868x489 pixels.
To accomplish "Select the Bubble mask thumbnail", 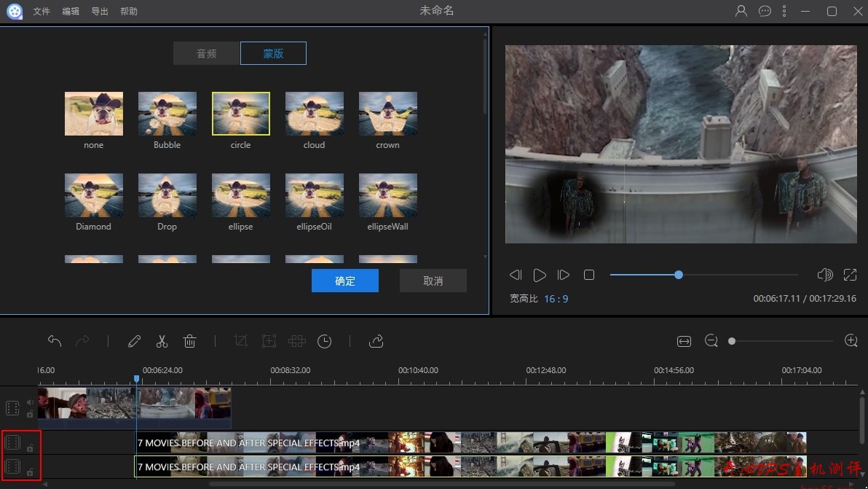I will [x=167, y=114].
